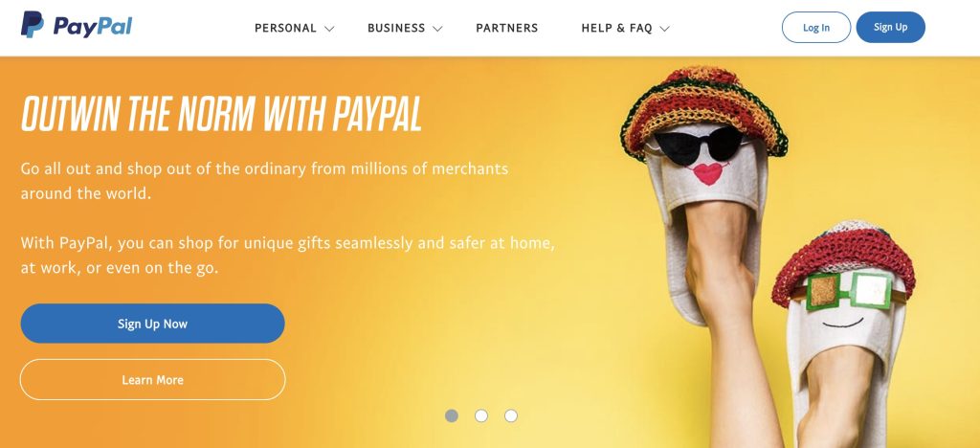Click the outlined Learn More button
Screen dimensions: 980x448
pyautogui.click(x=152, y=379)
